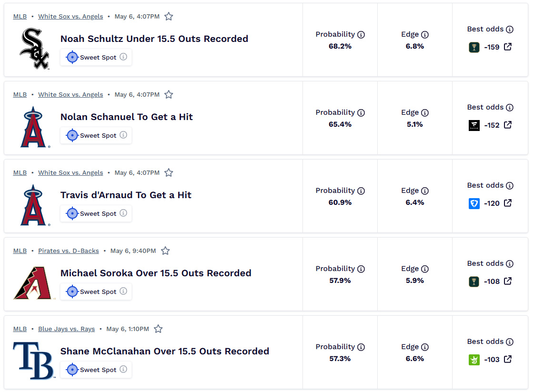Open external link for -159 odds
This screenshot has height=392, width=534.
pos(508,47)
